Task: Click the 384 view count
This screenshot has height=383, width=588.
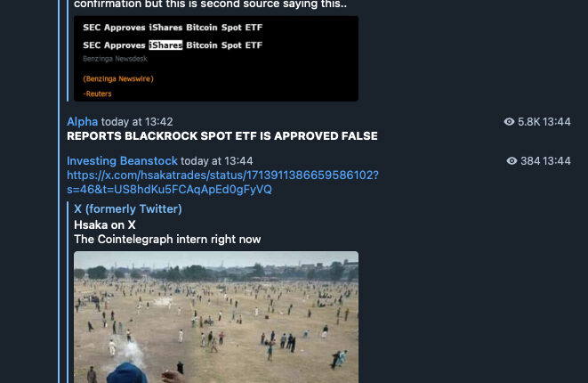Action: tap(530, 160)
